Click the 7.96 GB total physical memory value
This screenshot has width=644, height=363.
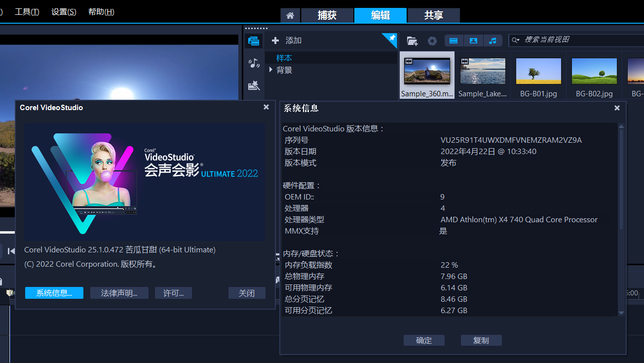[x=454, y=277]
